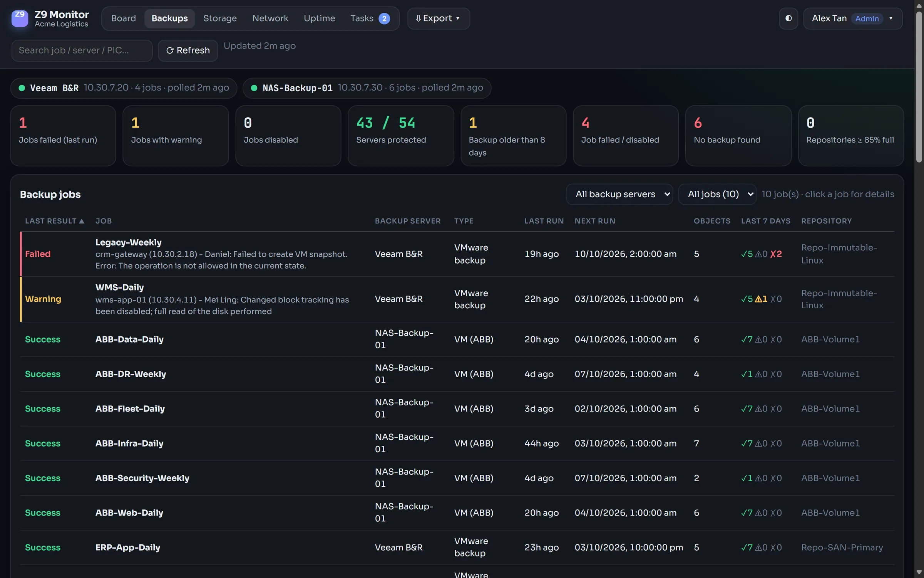The height and width of the screenshot is (578, 924).
Task: Go to the Storage tab
Action: click(x=220, y=18)
